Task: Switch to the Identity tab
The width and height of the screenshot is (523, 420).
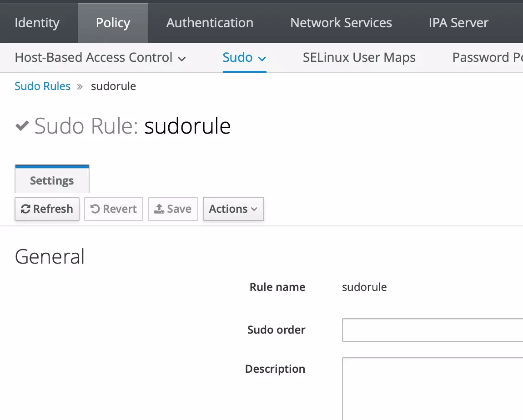Action: click(x=37, y=23)
